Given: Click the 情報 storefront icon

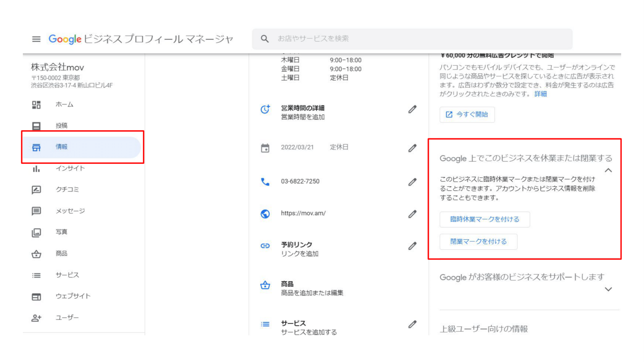Looking at the screenshot, I should click(36, 147).
